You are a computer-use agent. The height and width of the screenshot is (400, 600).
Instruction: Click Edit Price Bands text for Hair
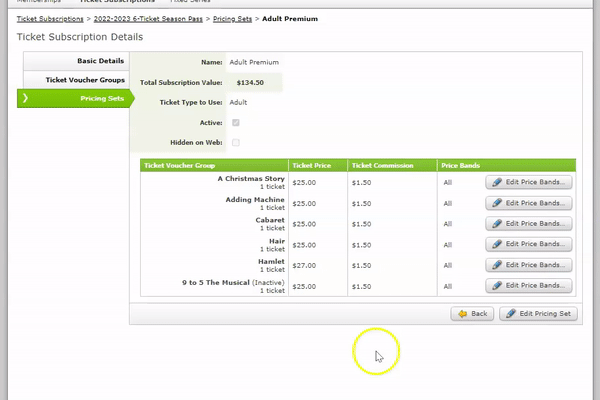[x=535, y=244]
